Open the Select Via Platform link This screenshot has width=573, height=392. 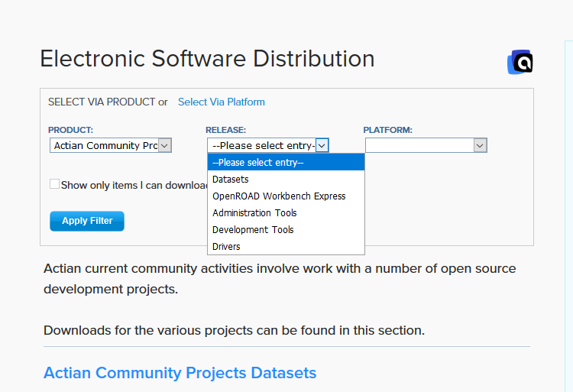click(221, 102)
